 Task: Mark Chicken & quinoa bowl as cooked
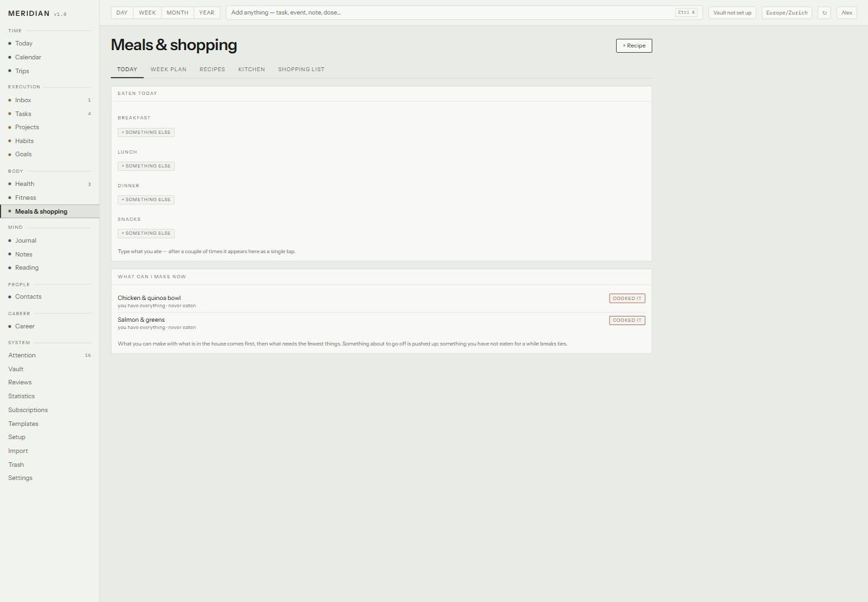pyautogui.click(x=627, y=299)
